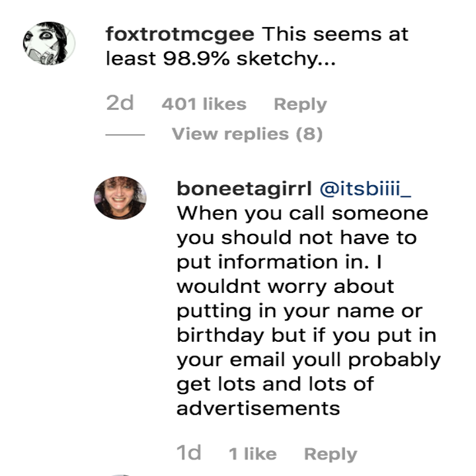Open the @itsbiiii_ mention
The image size is (476, 476).
[365, 189]
